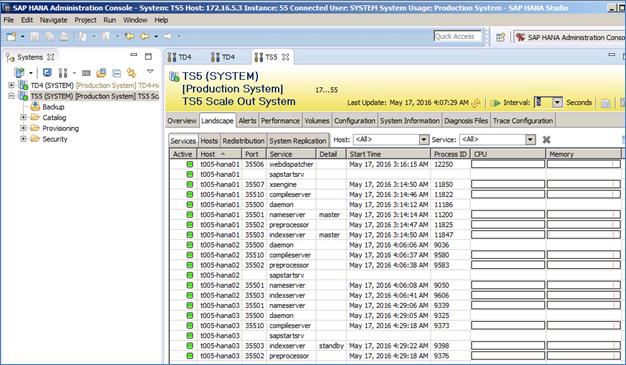
Task: Collapse the TS5 (SYSTEM) tree node
Action: [x=11, y=96]
